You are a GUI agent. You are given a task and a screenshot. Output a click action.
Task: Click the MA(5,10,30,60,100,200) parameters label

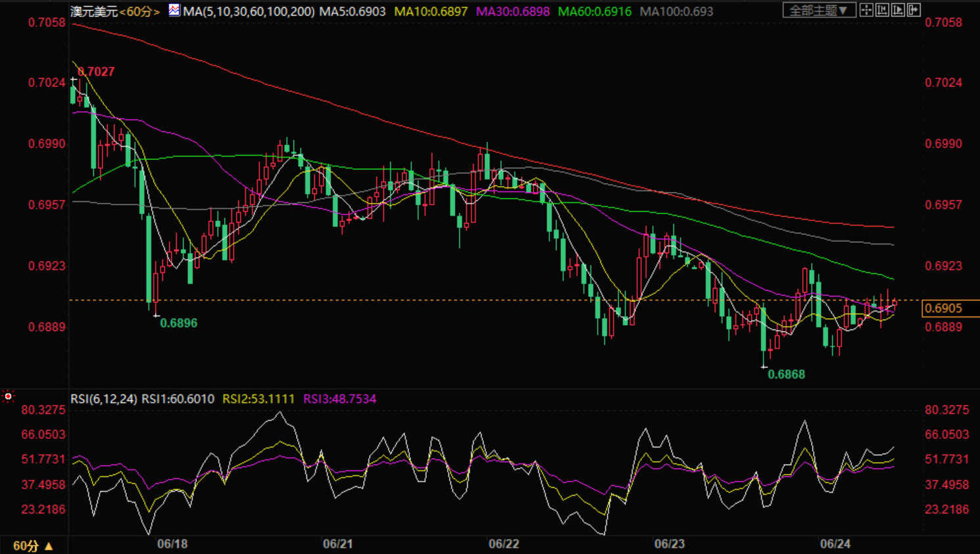[249, 11]
